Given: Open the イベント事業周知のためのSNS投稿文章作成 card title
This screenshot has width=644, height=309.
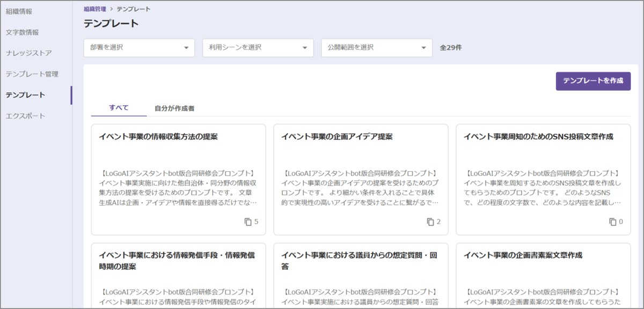Looking at the screenshot, I should [x=538, y=137].
